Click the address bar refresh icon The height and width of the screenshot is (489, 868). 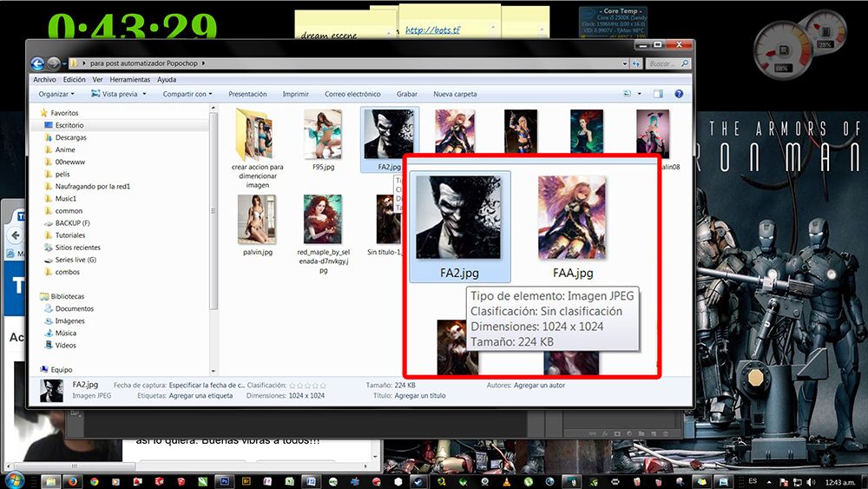point(636,63)
